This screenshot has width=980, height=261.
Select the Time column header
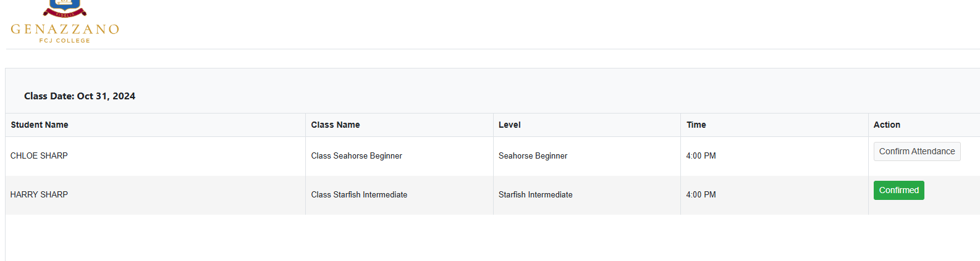[x=696, y=125]
